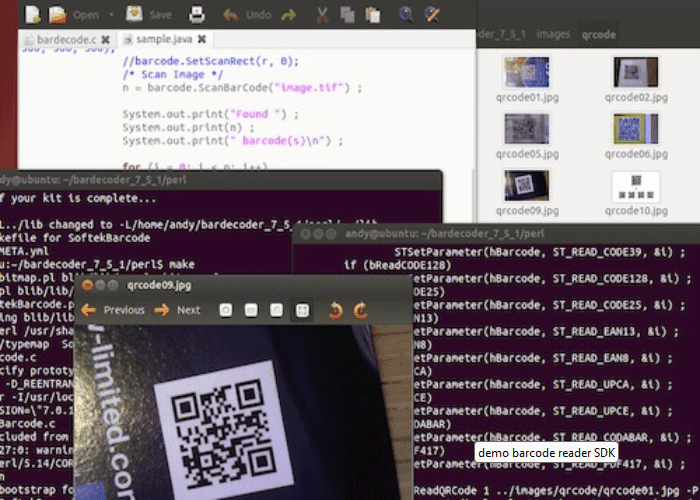Go to the bardecoder_7_5_1 folder breadcrumb
The width and height of the screenshot is (700, 500).
(x=502, y=34)
